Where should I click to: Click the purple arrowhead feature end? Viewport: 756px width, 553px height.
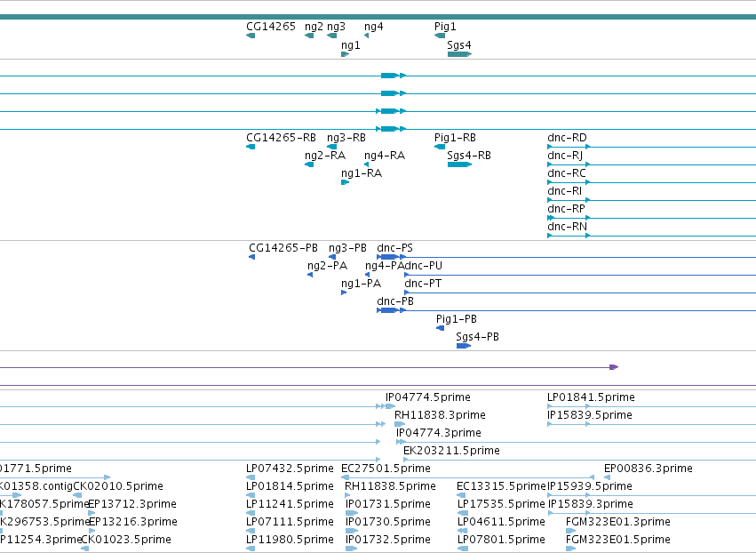(614, 367)
